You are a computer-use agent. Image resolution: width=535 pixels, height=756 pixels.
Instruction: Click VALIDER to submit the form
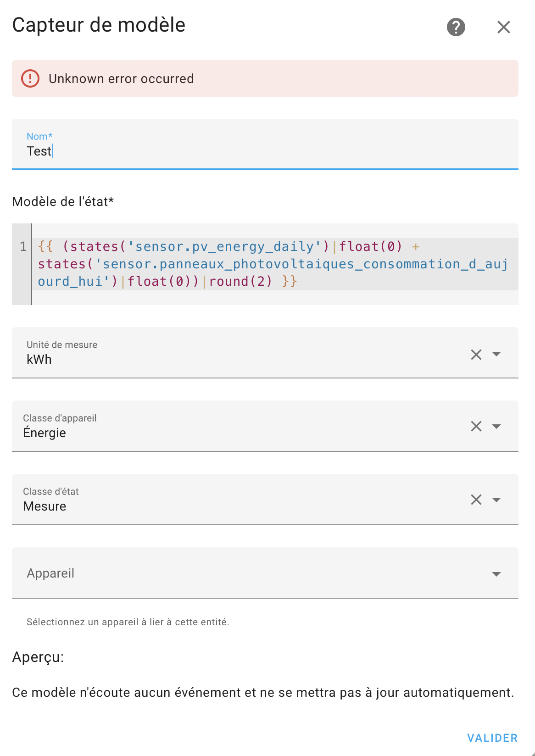[x=492, y=738]
